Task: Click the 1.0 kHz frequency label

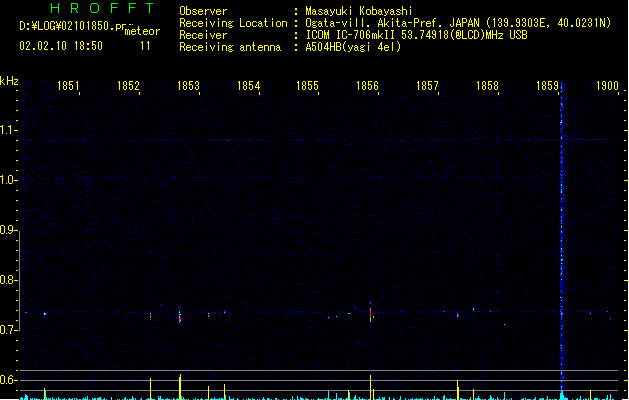Action: pyautogui.click(x=8, y=180)
